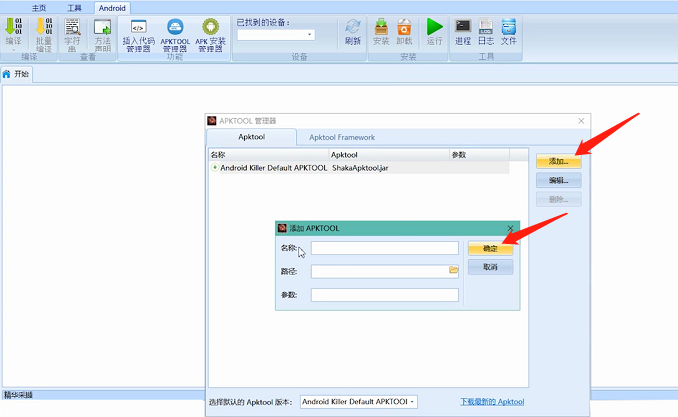Click the 参数 column header
678x417 pixels.
[480, 155]
